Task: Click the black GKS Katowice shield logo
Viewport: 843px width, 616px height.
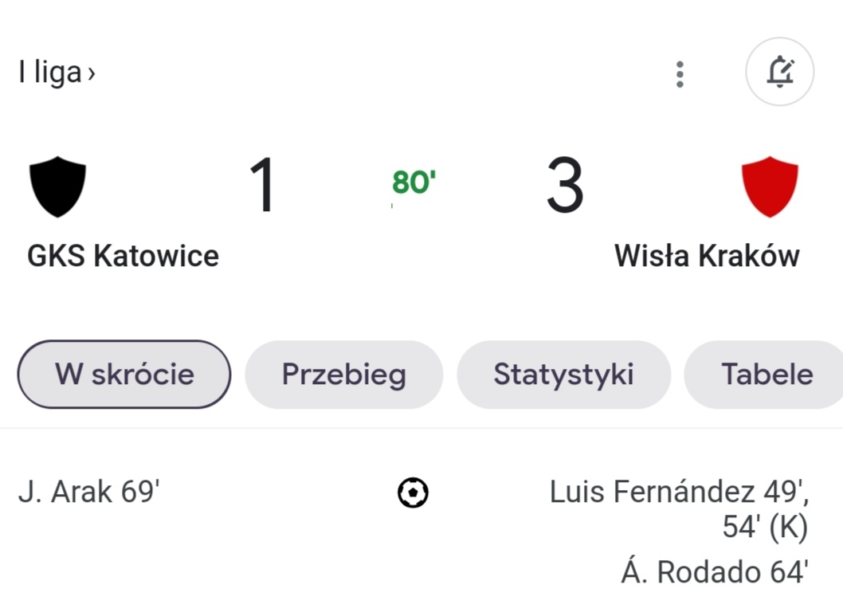Action: (x=57, y=186)
